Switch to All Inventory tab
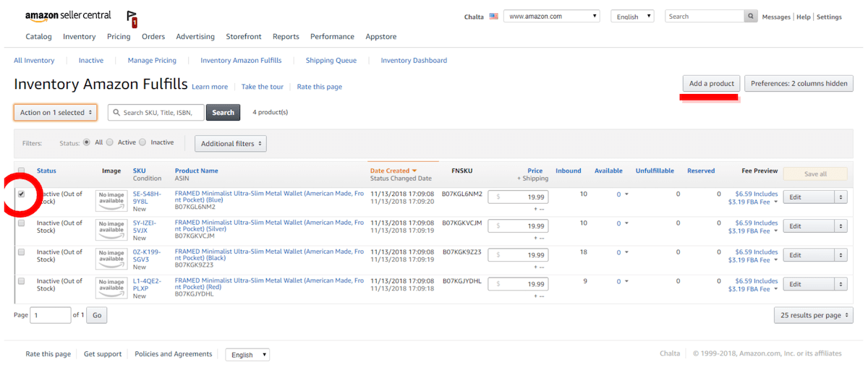Screen dimensions: 868x365 coord(34,61)
